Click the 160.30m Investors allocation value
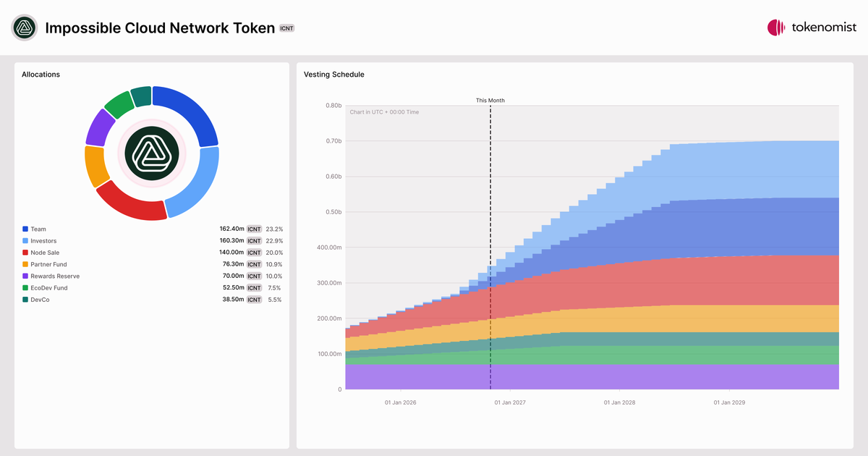The width and height of the screenshot is (868, 456). point(231,241)
